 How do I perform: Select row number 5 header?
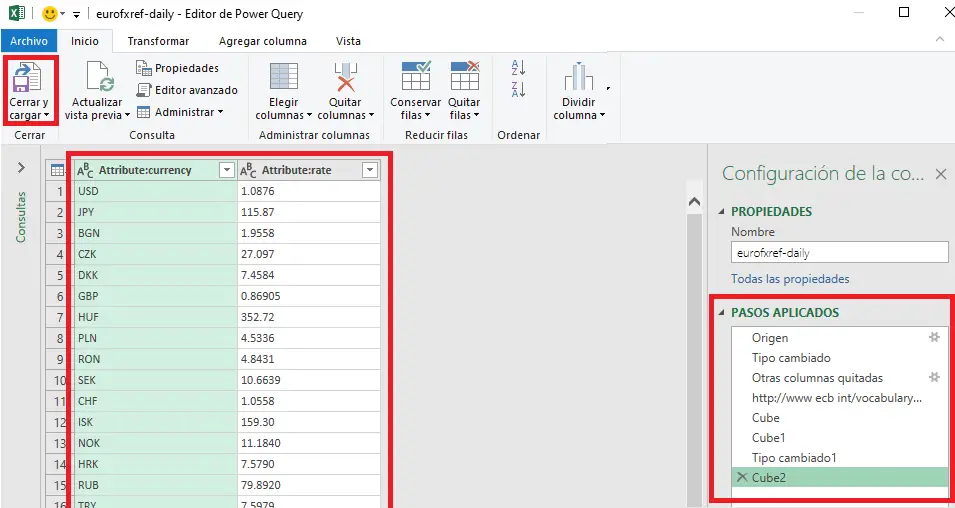pyautogui.click(x=59, y=275)
